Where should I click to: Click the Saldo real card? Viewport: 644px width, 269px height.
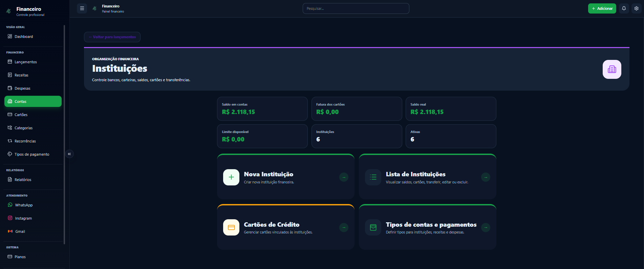(451, 109)
